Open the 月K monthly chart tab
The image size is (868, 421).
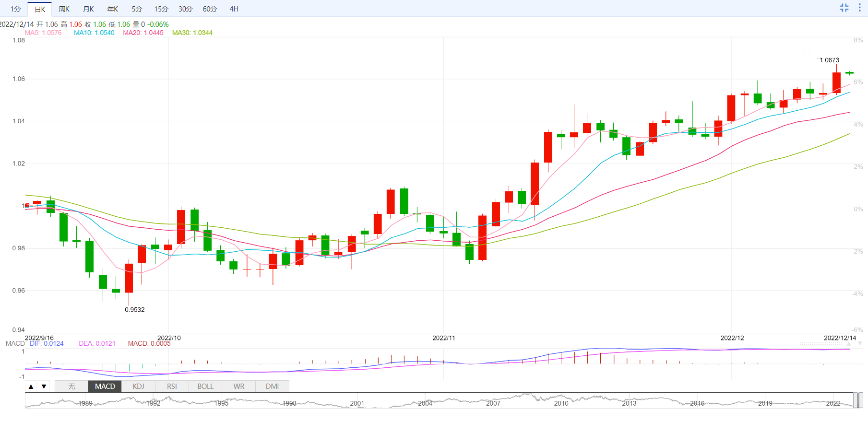[88, 9]
